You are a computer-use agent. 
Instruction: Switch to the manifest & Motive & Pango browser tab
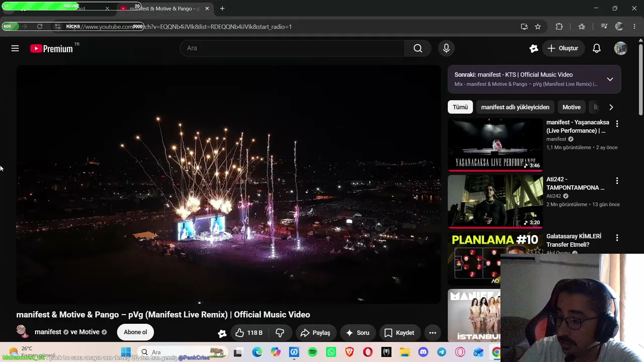pyautogui.click(x=165, y=9)
